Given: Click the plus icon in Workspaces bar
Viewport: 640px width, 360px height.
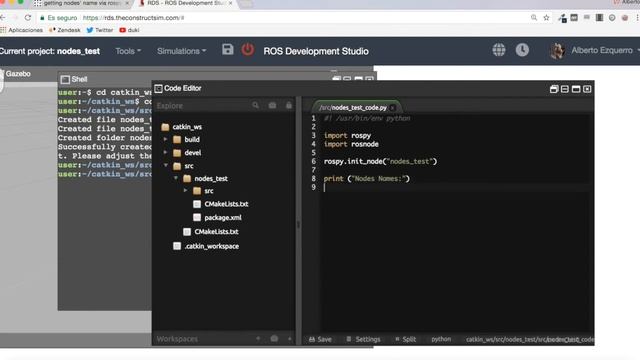Looking at the screenshot, I should click(x=258, y=338).
